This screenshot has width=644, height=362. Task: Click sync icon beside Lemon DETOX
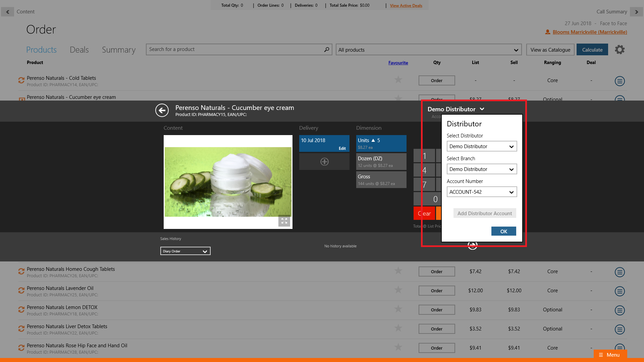click(21, 310)
